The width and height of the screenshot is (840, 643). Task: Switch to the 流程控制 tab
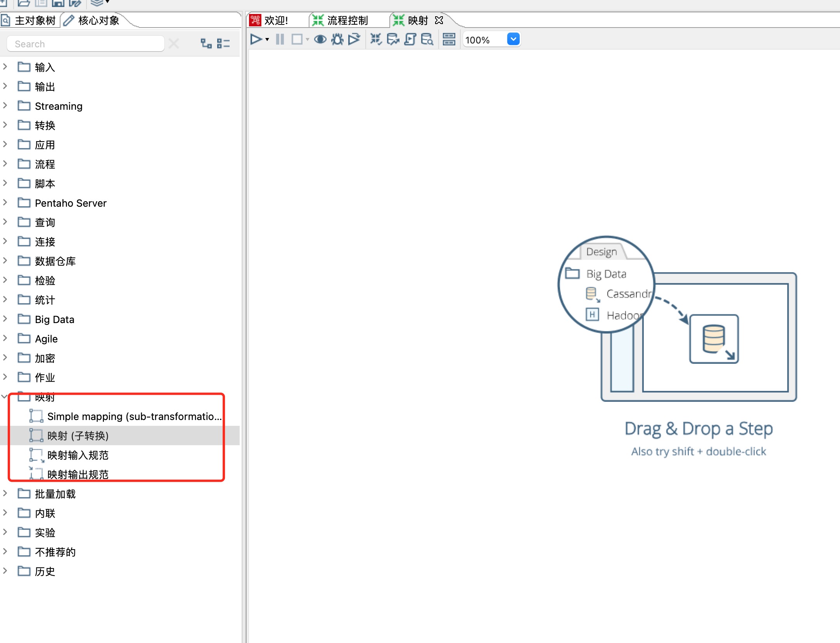(347, 20)
